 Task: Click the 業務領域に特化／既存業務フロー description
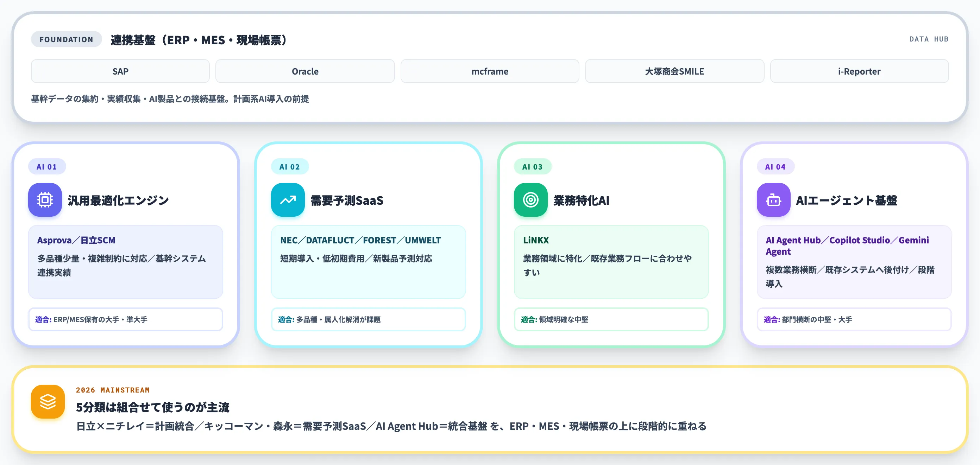pyautogui.click(x=607, y=266)
